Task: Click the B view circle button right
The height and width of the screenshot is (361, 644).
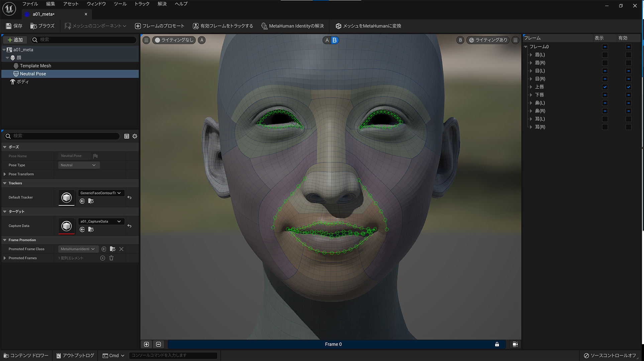Action: click(460, 40)
